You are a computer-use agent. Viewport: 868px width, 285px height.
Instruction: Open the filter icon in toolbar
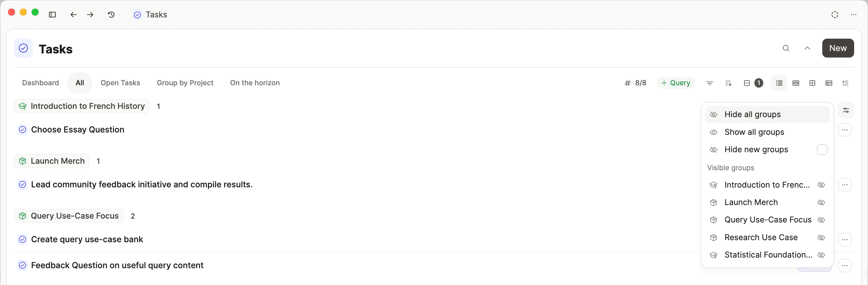709,83
